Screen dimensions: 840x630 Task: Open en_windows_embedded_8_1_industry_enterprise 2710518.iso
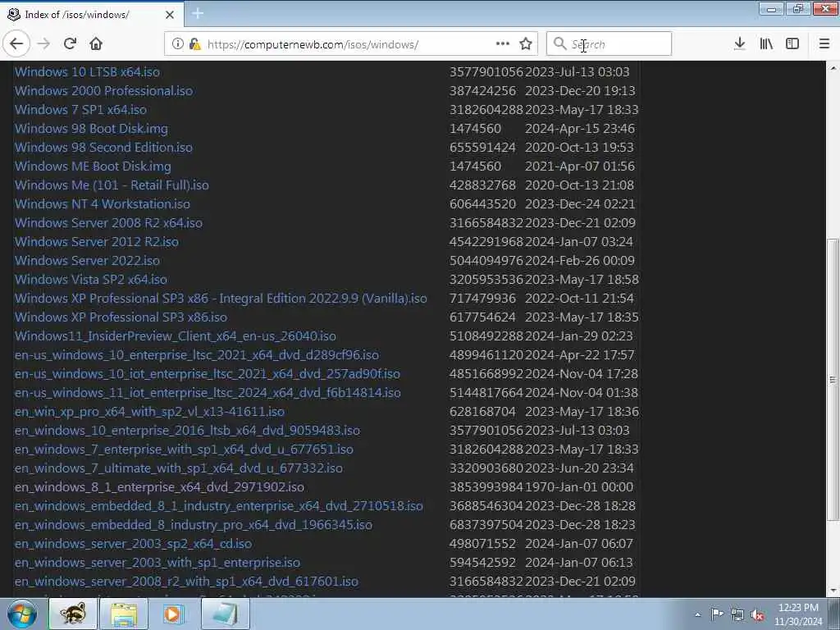coord(218,506)
